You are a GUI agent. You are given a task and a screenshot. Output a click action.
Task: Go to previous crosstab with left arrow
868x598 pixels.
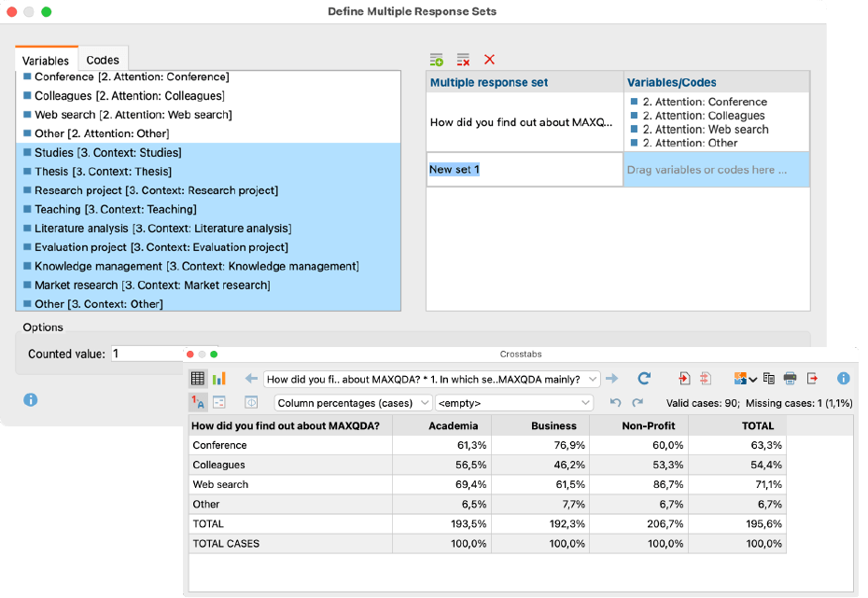point(251,379)
